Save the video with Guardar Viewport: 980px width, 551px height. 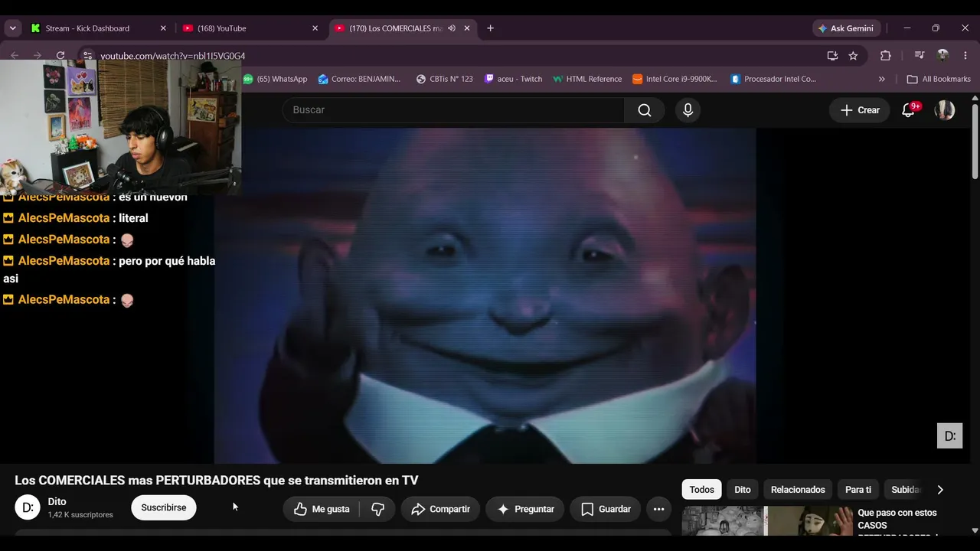click(606, 509)
